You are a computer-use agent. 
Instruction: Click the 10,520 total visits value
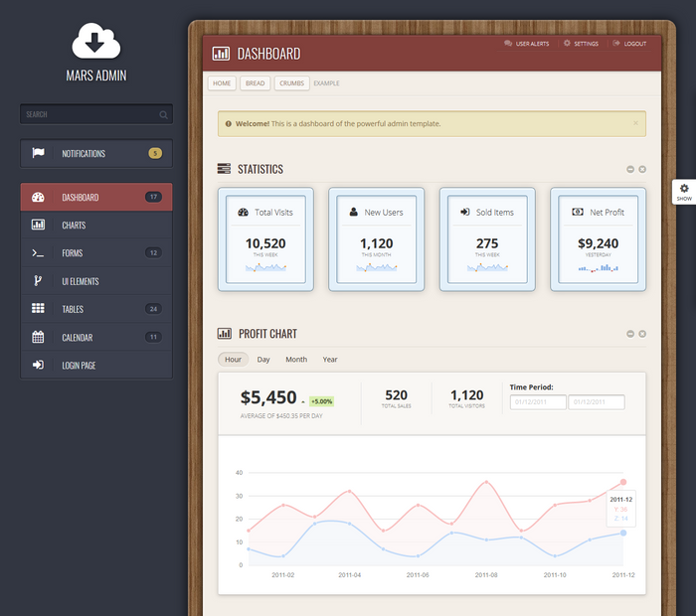click(x=265, y=243)
